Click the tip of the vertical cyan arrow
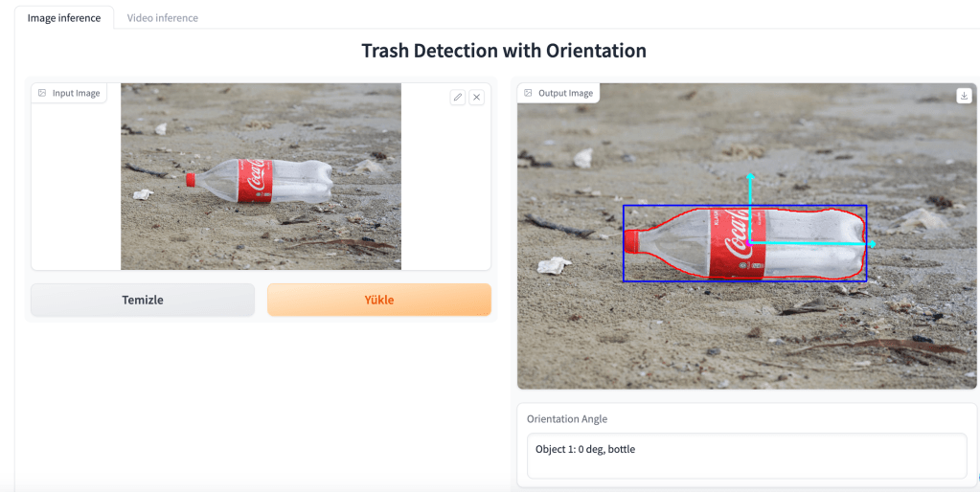 (750, 178)
